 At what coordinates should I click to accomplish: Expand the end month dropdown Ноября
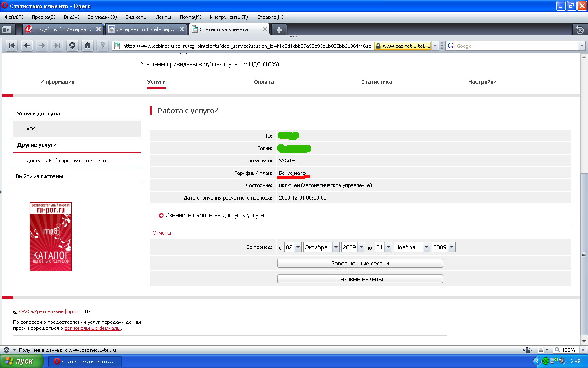(x=412, y=247)
